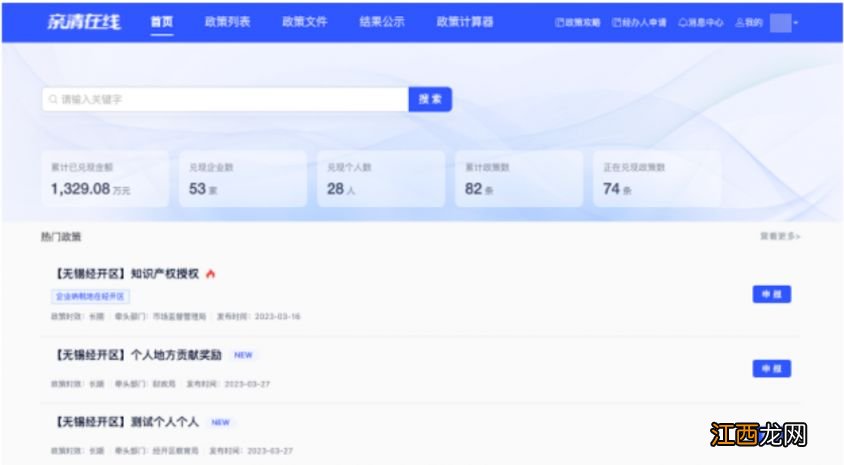
Task: Open policy 【无锡经开区】知识产权授权
Action: pyautogui.click(x=126, y=274)
